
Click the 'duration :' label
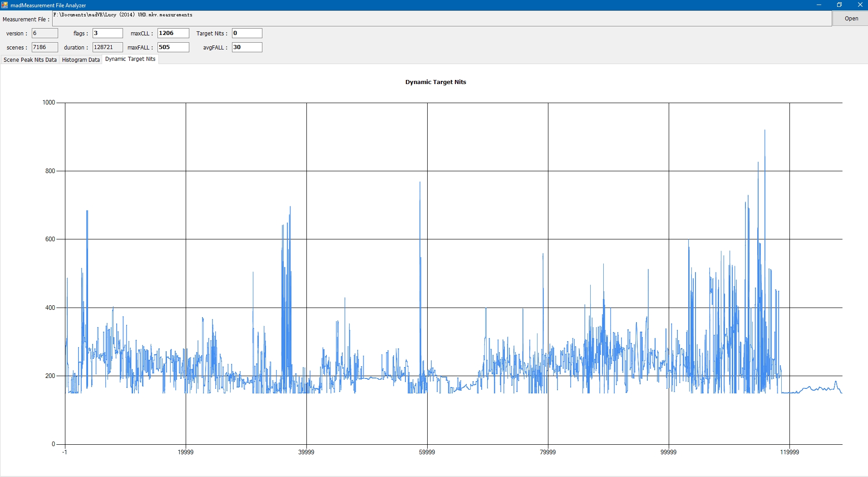[x=76, y=47]
